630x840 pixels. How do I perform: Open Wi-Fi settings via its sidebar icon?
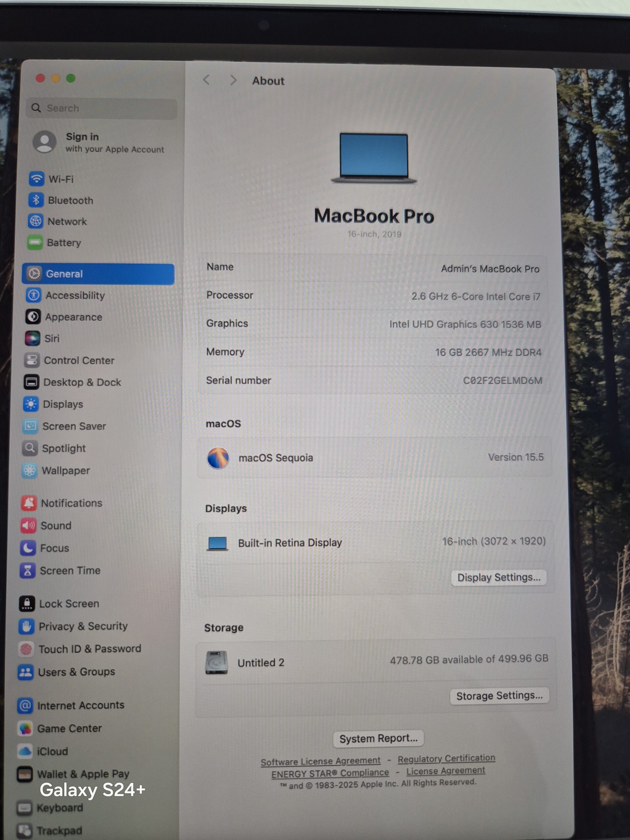36,178
